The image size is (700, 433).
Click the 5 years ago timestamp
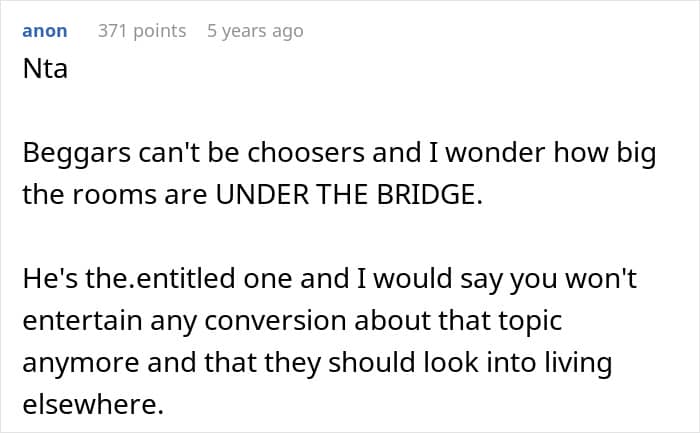point(254,31)
